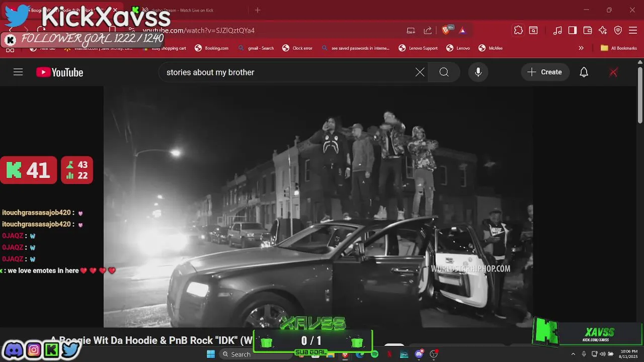Open Brave Shields lion icon
This screenshot has width=644, height=362.
(x=446, y=30)
